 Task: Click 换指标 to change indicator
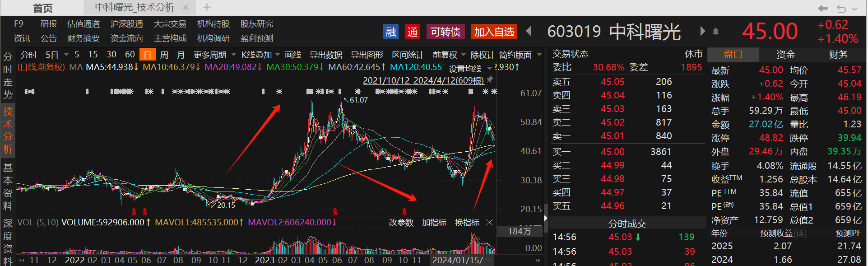pos(467,223)
